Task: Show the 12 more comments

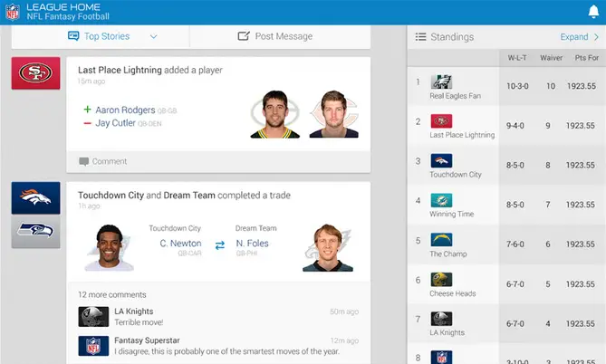Action: [x=112, y=295]
